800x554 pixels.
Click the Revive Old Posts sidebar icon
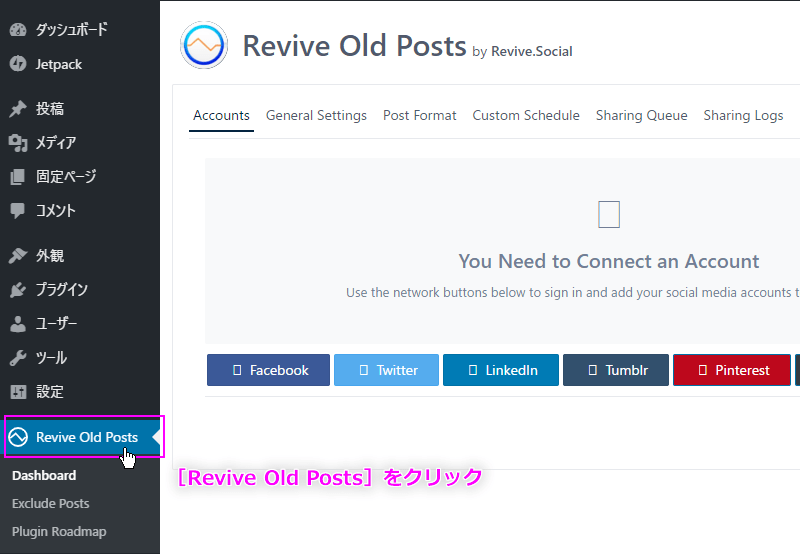click(x=18, y=437)
